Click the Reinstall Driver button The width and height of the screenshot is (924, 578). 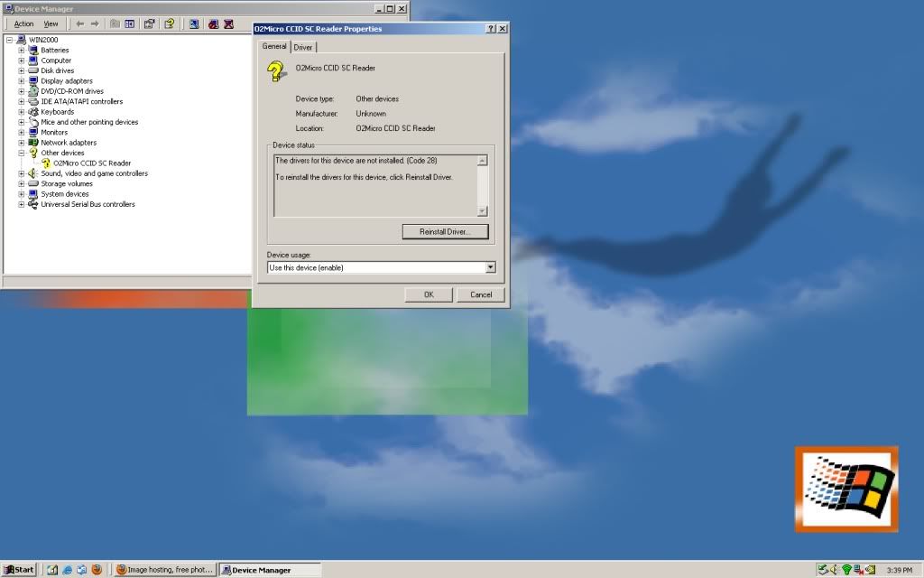point(445,232)
